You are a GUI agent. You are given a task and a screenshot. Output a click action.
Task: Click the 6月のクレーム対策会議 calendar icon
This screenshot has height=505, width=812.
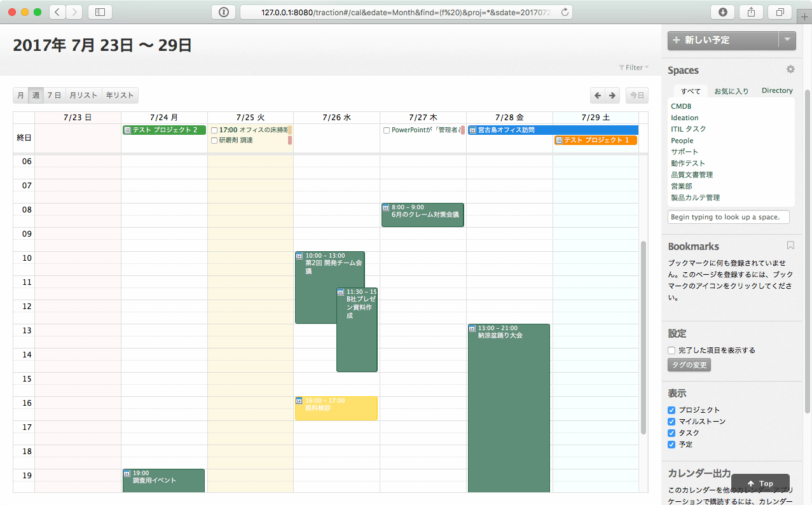click(386, 207)
